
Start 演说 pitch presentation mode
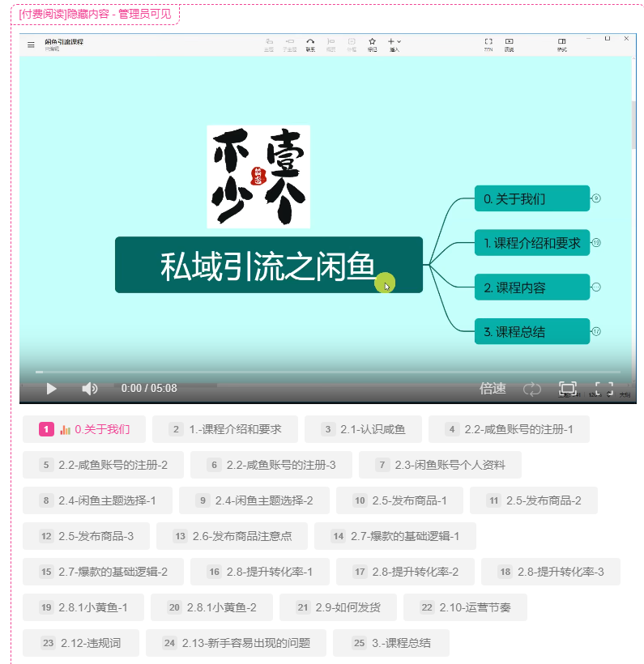[510, 45]
